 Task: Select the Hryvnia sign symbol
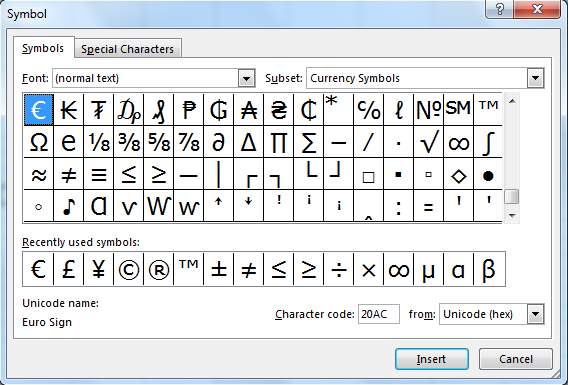coord(279,110)
